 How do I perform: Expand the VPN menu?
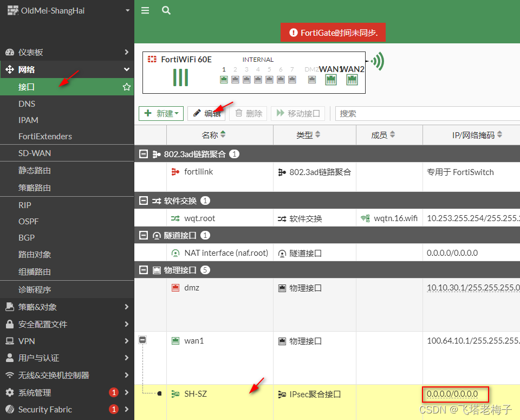pos(67,341)
